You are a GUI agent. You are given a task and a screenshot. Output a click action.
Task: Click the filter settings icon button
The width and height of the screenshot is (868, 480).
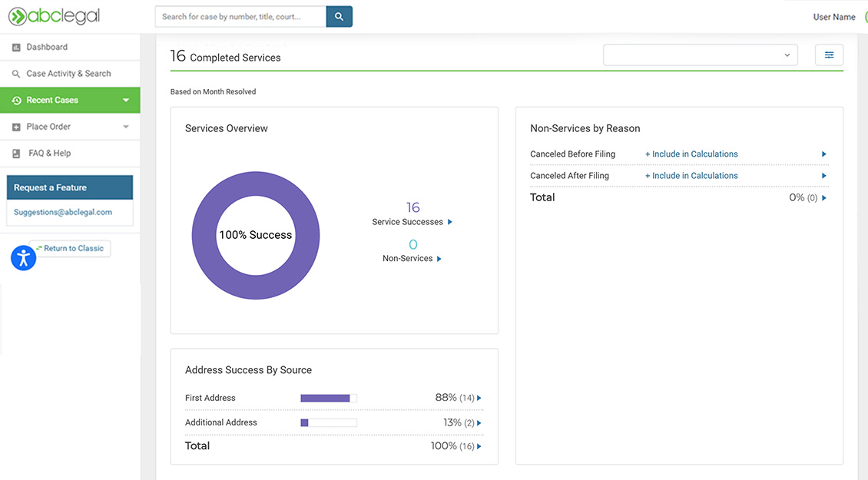click(829, 55)
